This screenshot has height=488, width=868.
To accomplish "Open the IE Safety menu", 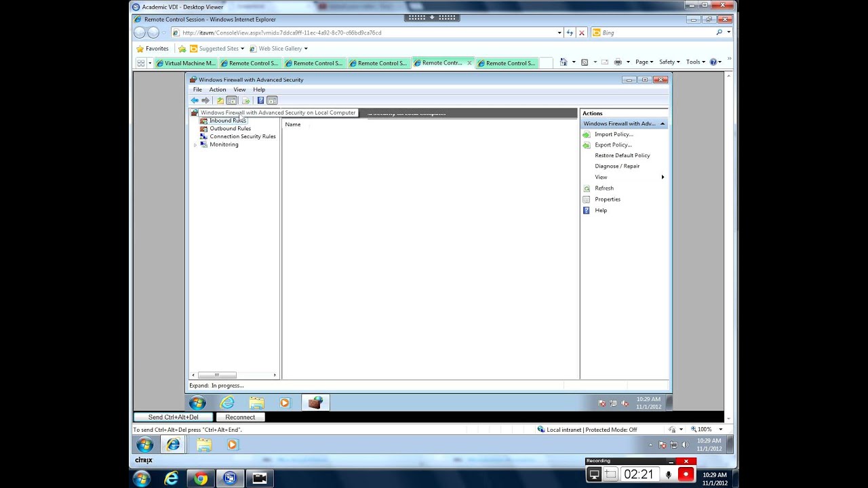I will 669,62.
